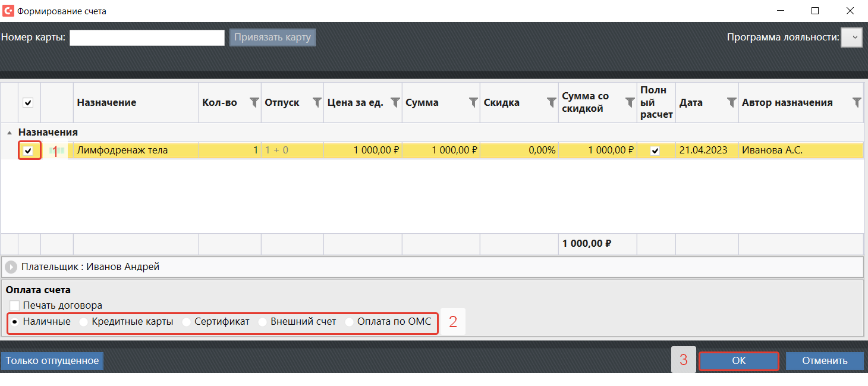Screen dimensions: 868x386
Task: Uncheck the Лимфодренаж тела row checkbox
Action: point(28,151)
